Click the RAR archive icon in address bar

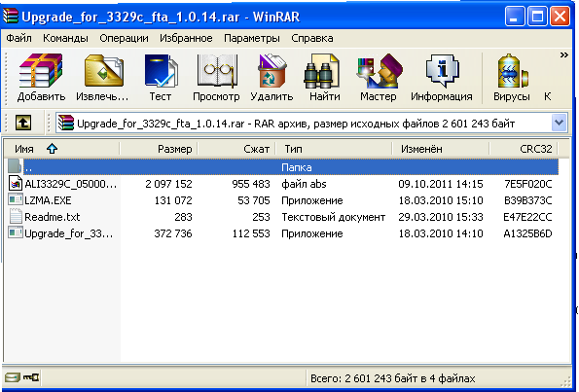point(66,123)
